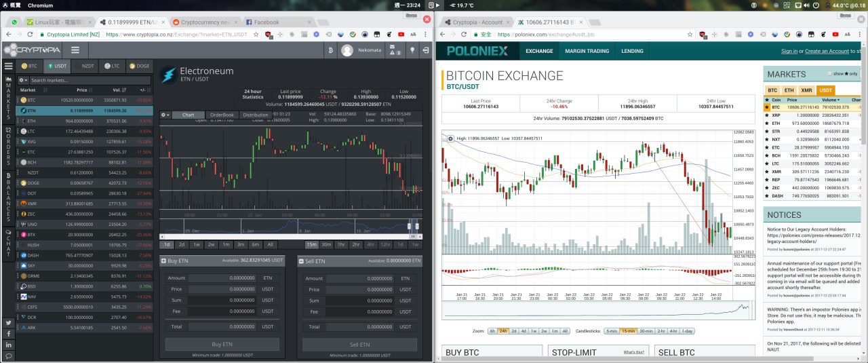The image size is (868, 363).
Task: Star the DASH row in Poloniex markets
Action: pyautogui.click(x=767, y=196)
